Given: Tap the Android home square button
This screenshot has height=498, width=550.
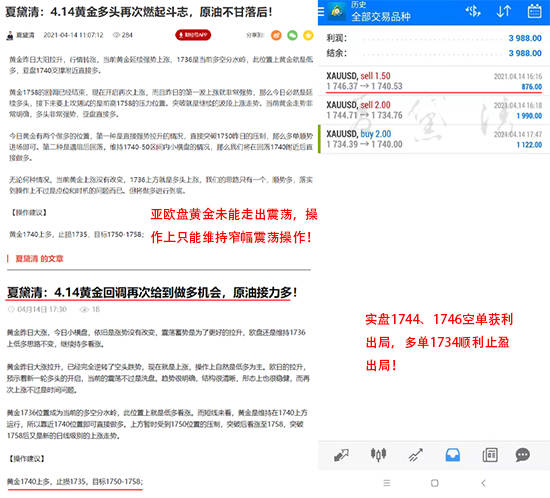Looking at the screenshot, I should pos(435,483).
